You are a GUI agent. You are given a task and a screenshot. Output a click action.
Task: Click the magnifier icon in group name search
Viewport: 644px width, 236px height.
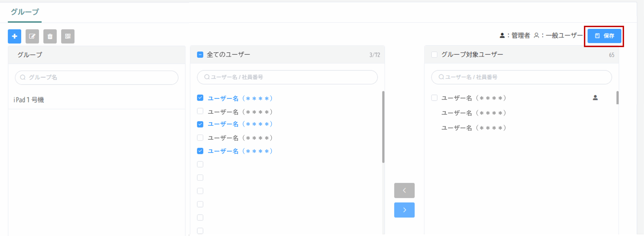tap(23, 77)
